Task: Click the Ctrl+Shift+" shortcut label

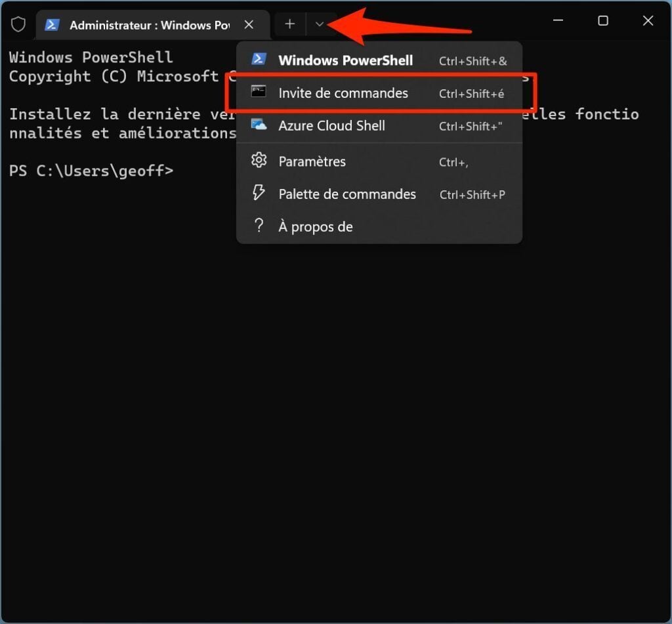Action: 471,127
